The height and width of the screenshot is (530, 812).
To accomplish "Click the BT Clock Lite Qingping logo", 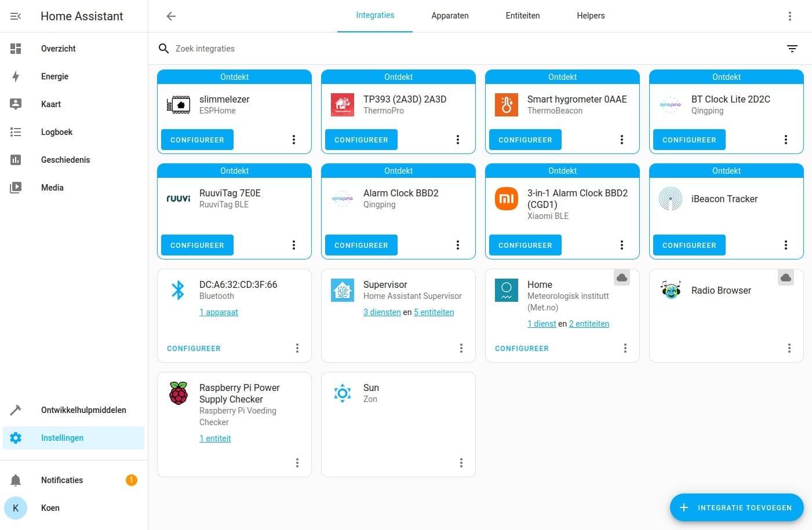I will 671,105.
